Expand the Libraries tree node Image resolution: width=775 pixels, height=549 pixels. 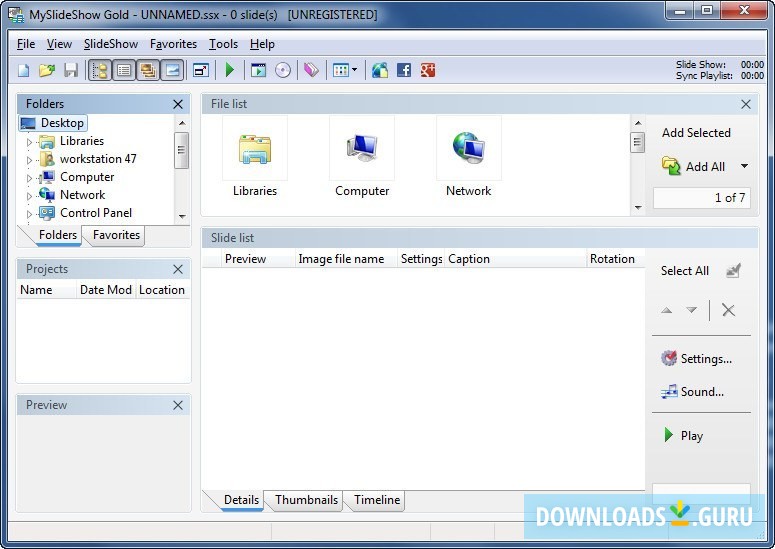tap(29, 142)
